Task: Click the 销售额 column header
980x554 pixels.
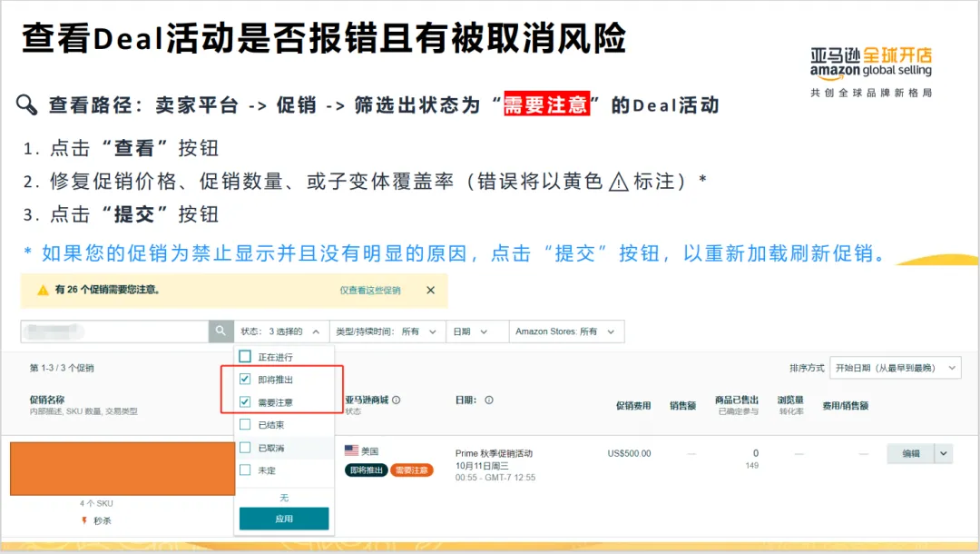Action: [x=682, y=405]
